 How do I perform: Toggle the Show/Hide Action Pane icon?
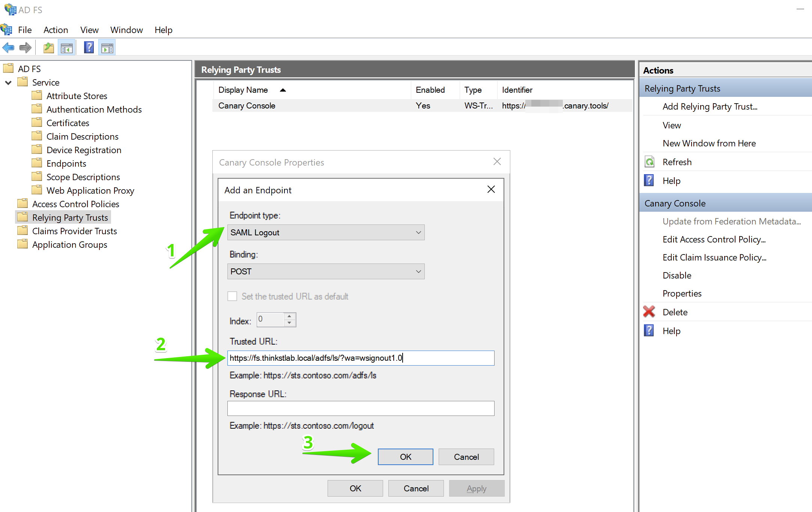click(x=107, y=48)
